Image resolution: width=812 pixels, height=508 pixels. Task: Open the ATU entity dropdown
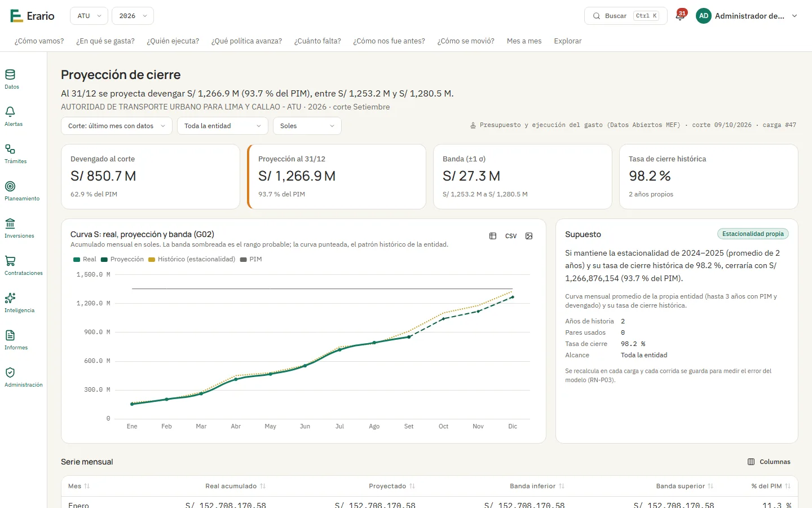coord(89,16)
